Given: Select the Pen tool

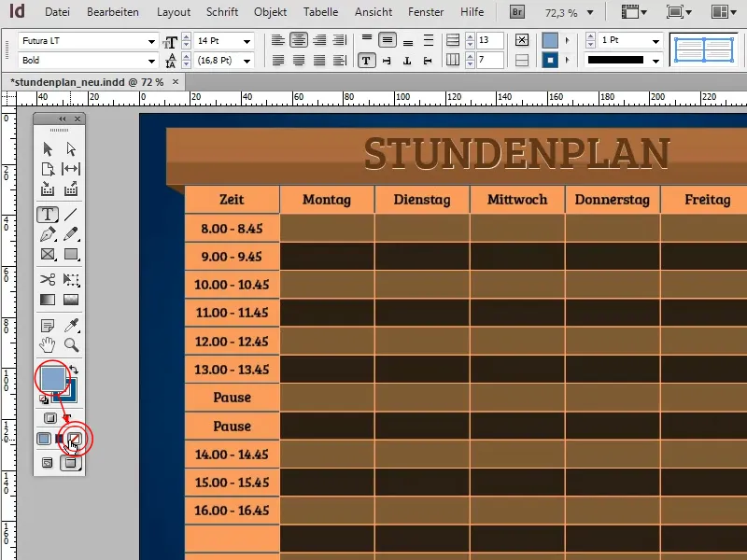Looking at the screenshot, I should [48, 234].
